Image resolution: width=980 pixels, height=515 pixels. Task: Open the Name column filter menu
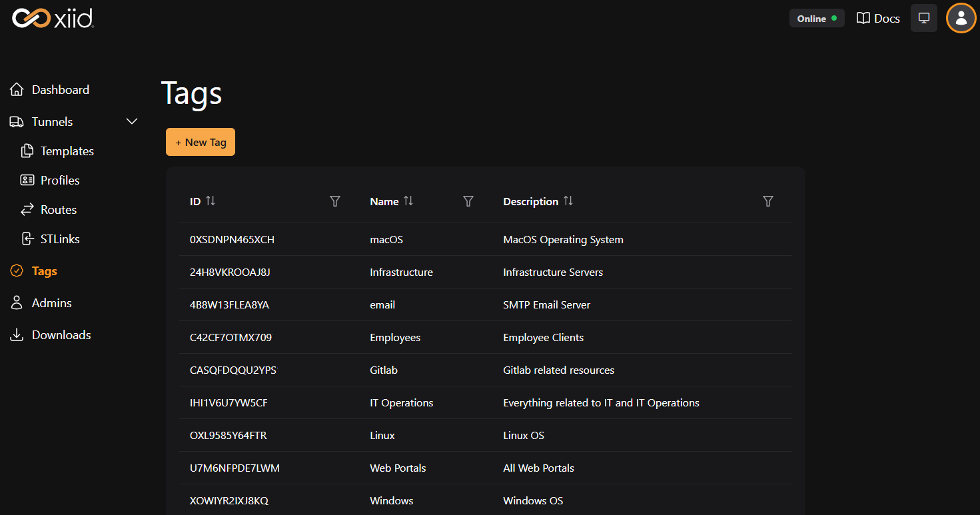468,201
